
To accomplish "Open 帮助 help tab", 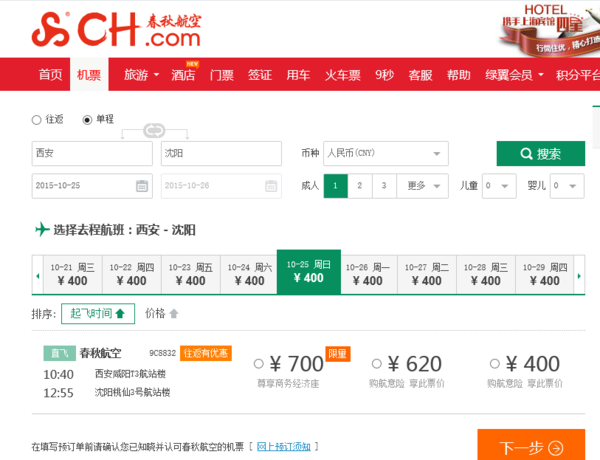I will tap(458, 75).
